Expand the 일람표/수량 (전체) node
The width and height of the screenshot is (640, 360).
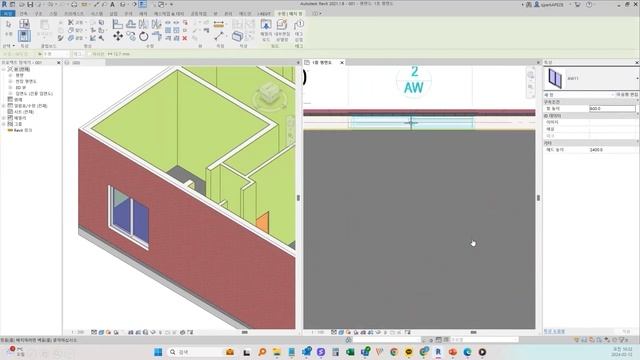(x=4, y=106)
